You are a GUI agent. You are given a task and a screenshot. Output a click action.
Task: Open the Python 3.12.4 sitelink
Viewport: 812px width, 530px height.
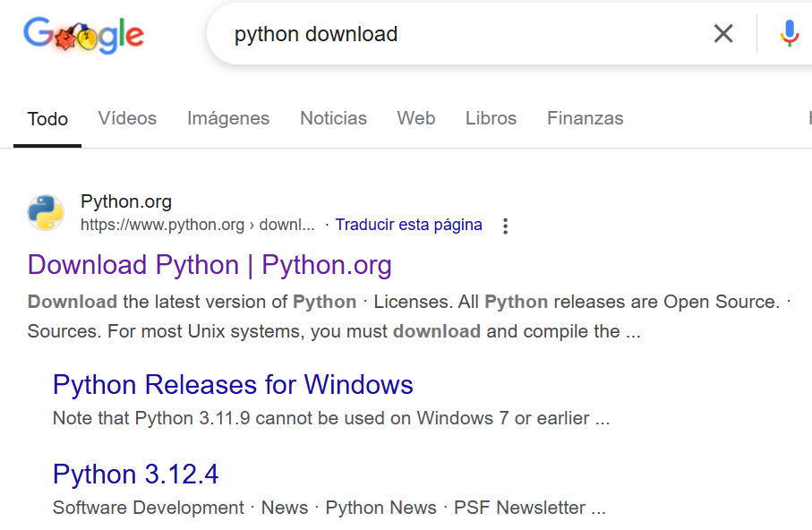[136, 474]
